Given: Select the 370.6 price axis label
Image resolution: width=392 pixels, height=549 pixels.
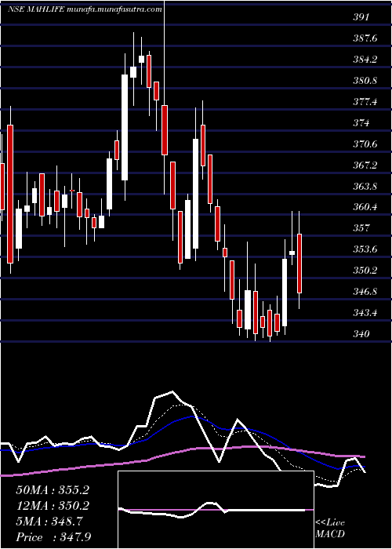Looking at the screenshot, I should coord(365,144).
